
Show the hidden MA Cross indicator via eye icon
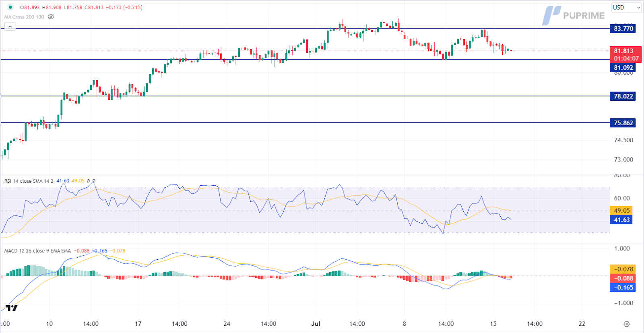click(51, 17)
